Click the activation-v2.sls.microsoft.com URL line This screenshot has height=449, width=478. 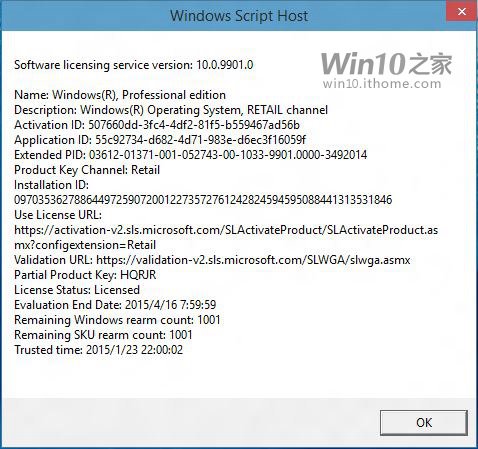226,230
